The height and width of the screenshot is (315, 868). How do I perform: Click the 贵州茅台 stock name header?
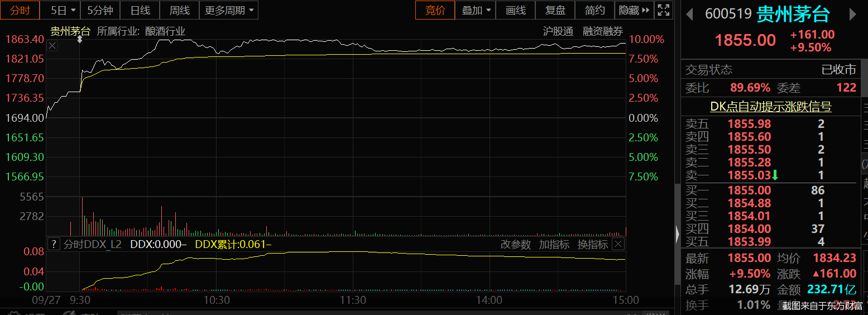(x=793, y=14)
